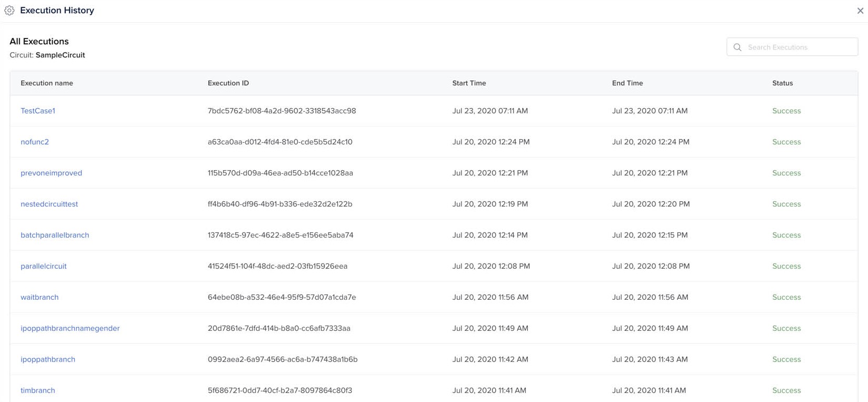Click the Execution History gear icon
The height and width of the screenshot is (402, 868).
[x=9, y=11]
